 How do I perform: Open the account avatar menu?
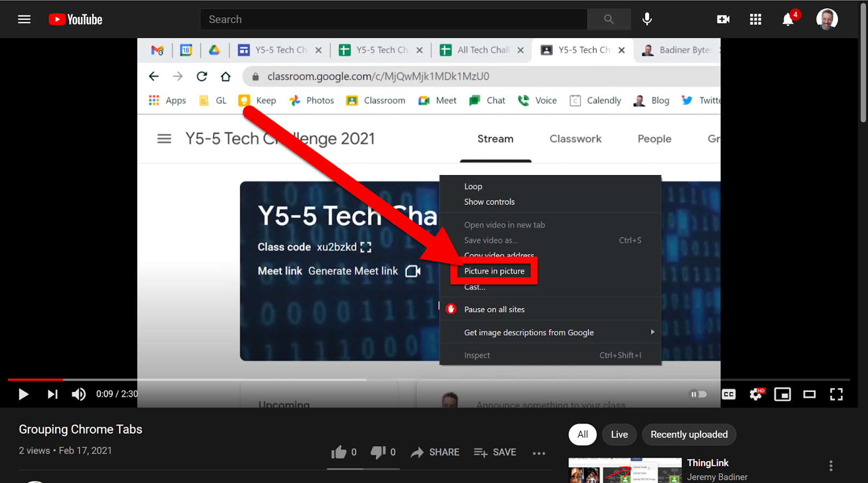point(827,20)
